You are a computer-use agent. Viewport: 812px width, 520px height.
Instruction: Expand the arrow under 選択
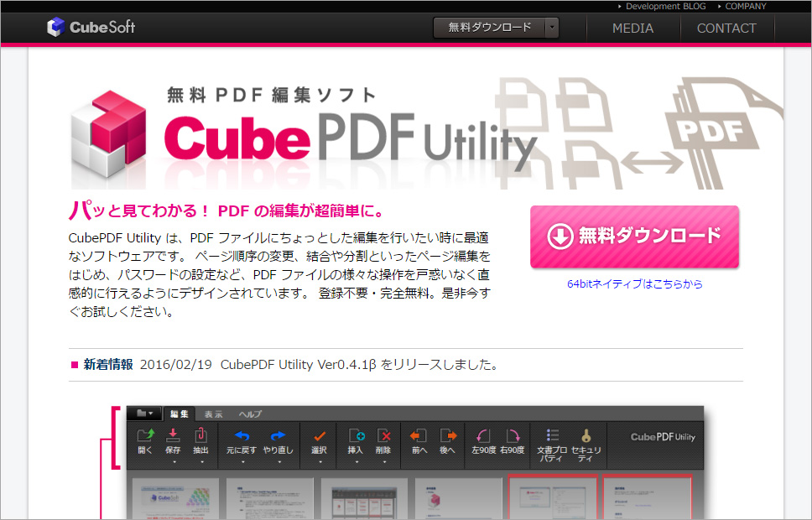point(320,461)
